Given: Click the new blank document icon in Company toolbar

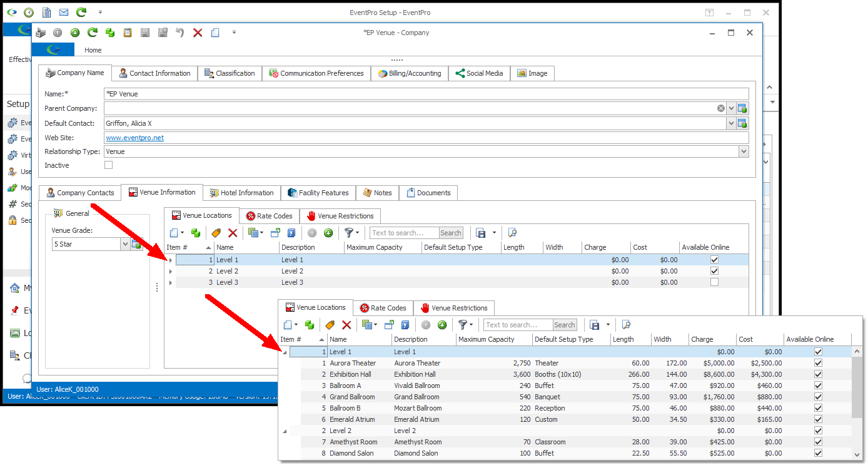Looking at the screenshot, I should [215, 33].
